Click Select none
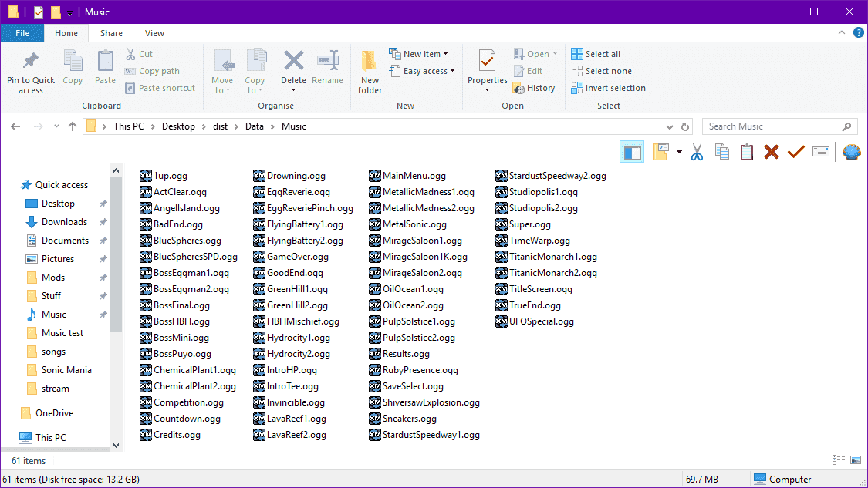The width and height of the screenshot is (868, 488). click(601, 71)
